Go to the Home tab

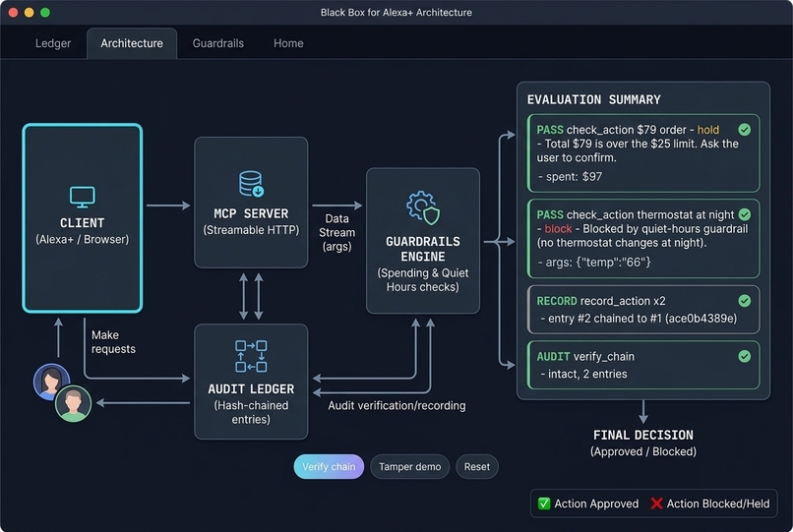point(288,43)
